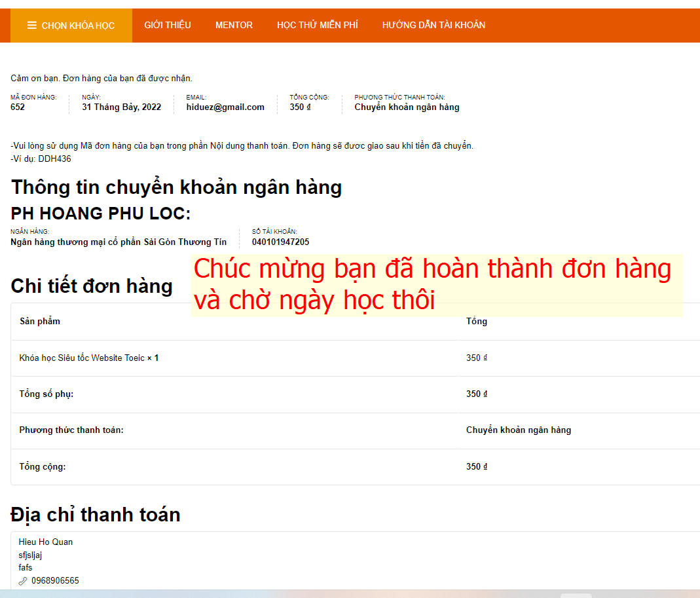Click the Địa chỉ thanh toán heading
Viewport: 700px width, 598px height.
96,514
